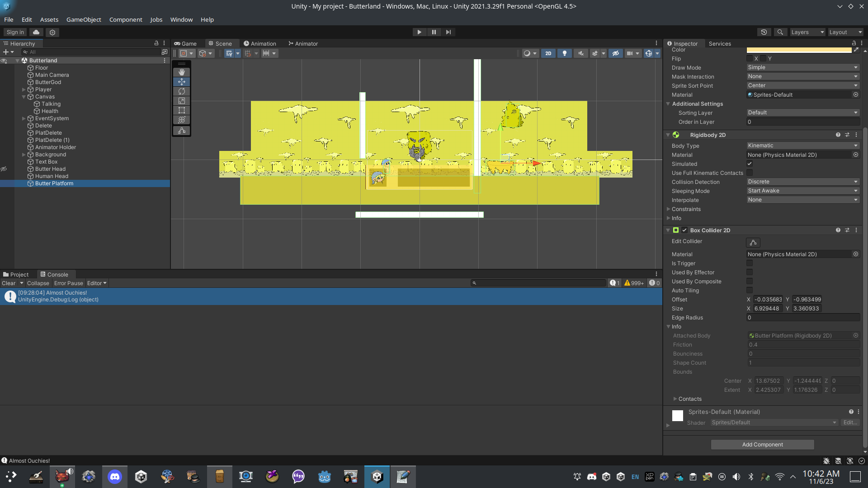Open Undo History icon in the toolbar
The image size is (868, 488).
point(764,32)
